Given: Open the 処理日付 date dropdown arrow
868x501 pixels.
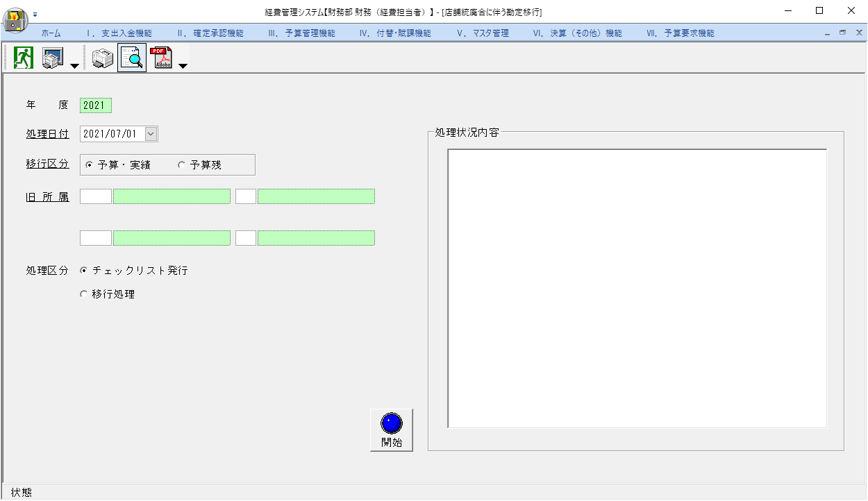Looking at the screenshot, I should (x=151, y=134).
